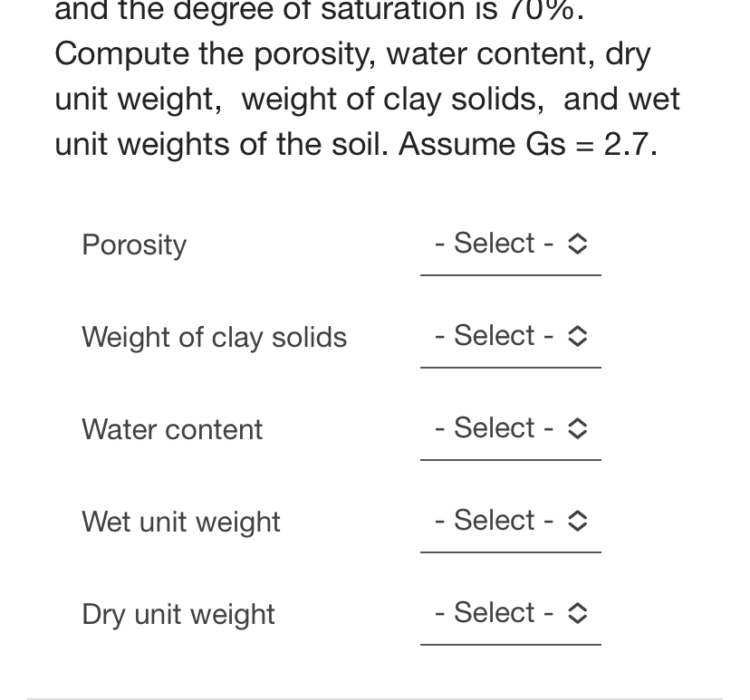Click the Porosity row label

[134, 245]
